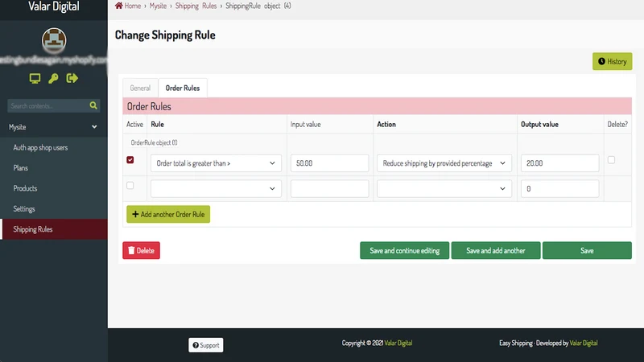Screen dimensions: 644x362
Task: Switch to the General tab
Action: 140,88
